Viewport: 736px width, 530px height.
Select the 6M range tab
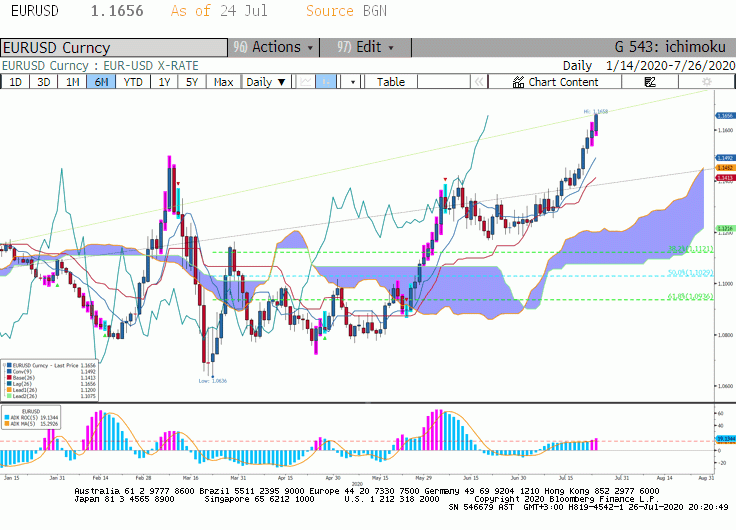(101, 82)
